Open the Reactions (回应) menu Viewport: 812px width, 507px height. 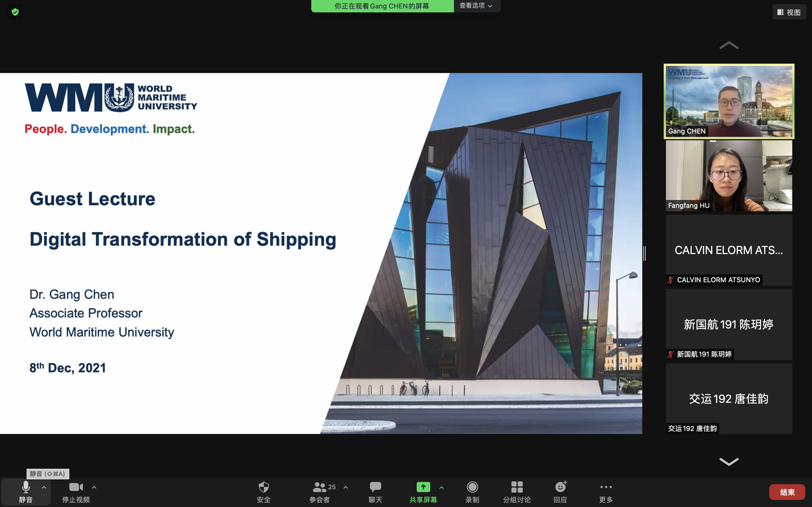pos(560,492)
